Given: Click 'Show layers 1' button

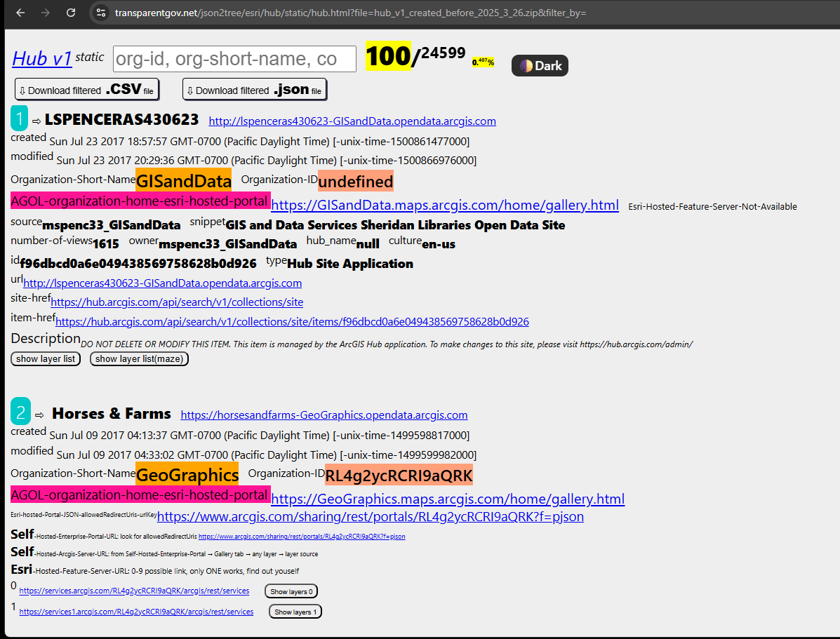Looking at the screenshot, I should 295,612.
